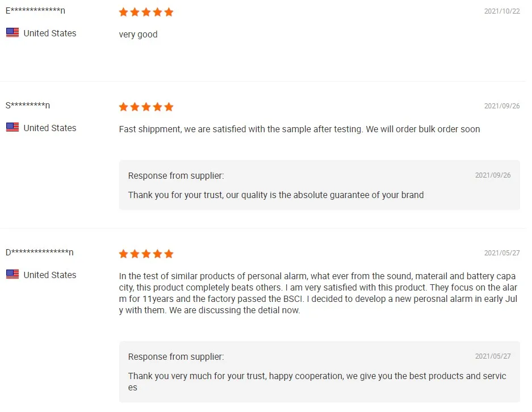
Task: Click reviewer name S*********n
Action: pyautogui.click(x=28, y=106)
